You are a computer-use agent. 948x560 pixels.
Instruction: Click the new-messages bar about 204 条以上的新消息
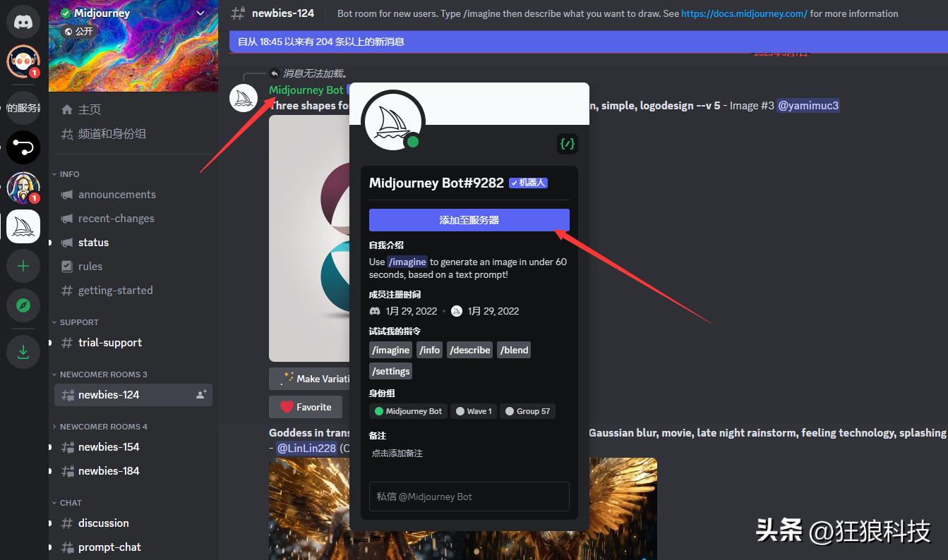point(589,42)
